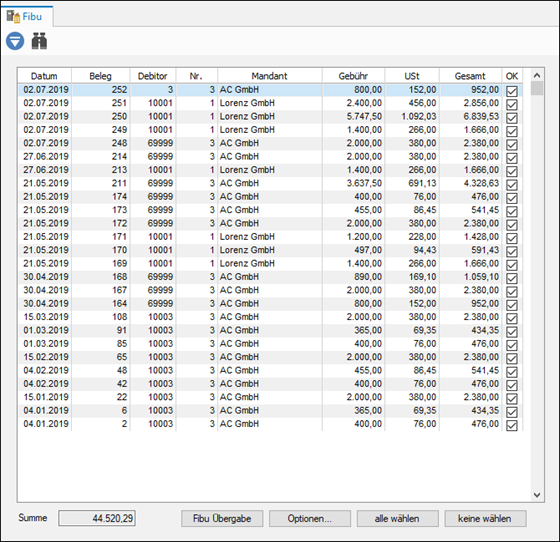The height and width of the screenshot is (542, 560).
Task: Toggle OK checkbox for Beleg 252
Action: point(512,91)
